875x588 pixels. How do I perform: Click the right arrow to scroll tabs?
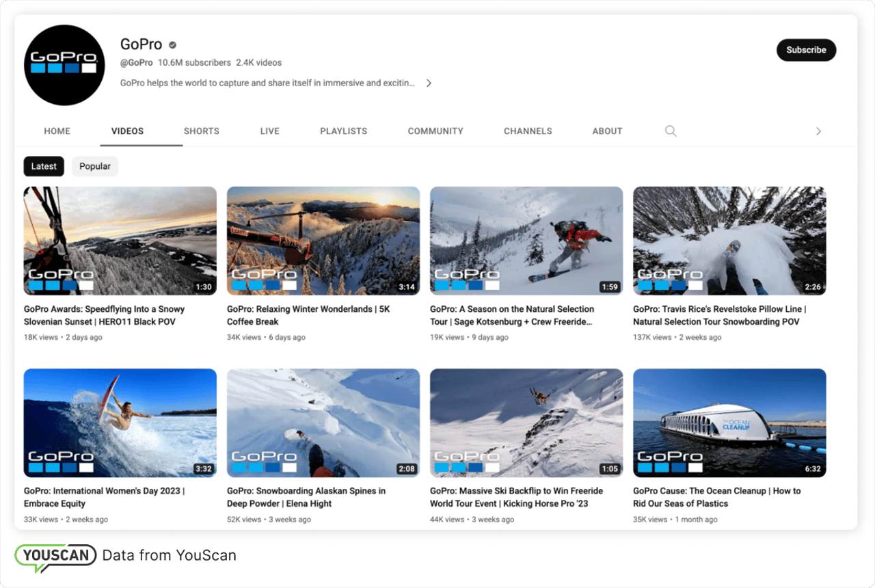[818, 131]
